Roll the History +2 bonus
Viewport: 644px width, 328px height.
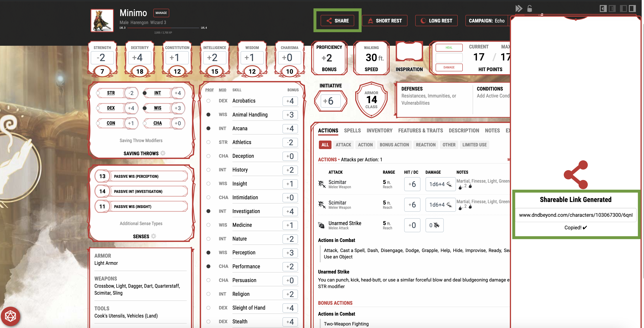tap(290, 170)
